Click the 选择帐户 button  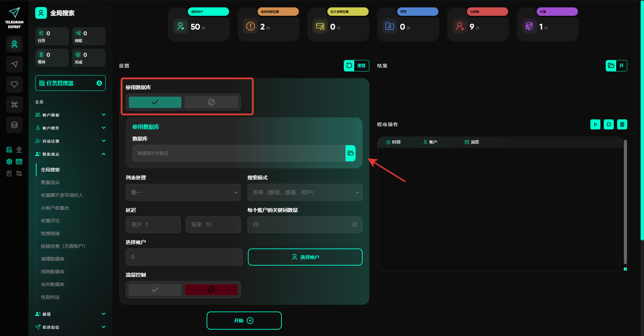pos(305,257)
